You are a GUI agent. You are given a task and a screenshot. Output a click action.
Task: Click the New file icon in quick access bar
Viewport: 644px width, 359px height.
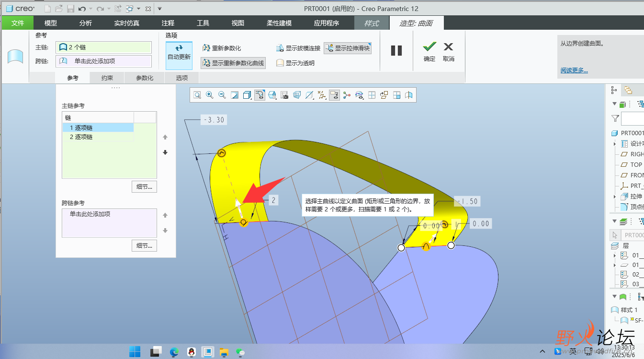47,9
